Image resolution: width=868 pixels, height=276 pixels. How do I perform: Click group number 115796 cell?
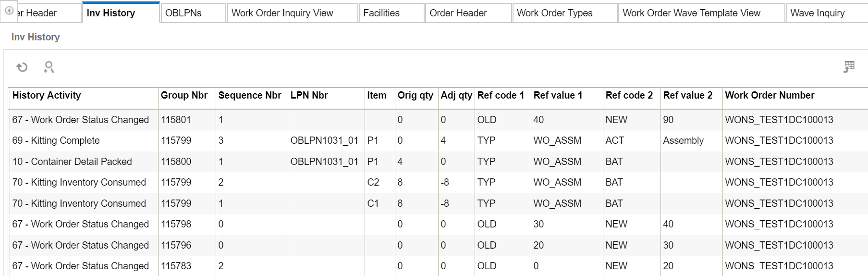click(x=187, y=245)
